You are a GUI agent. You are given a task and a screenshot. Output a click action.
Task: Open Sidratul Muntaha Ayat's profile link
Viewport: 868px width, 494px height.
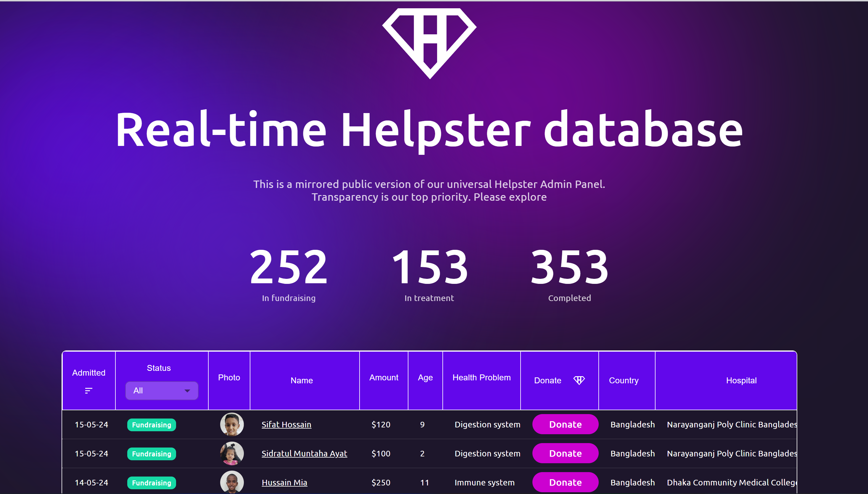point(304,453)
